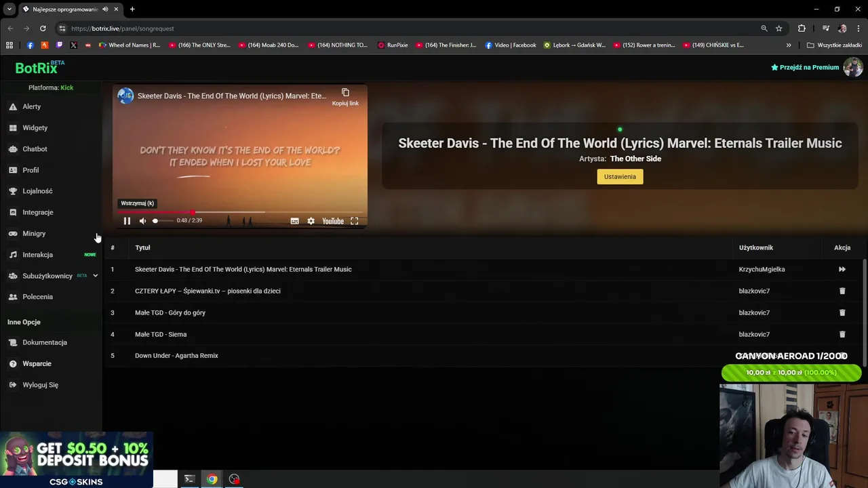Expand the Subużytkownicy submenu

coord(95,276)
